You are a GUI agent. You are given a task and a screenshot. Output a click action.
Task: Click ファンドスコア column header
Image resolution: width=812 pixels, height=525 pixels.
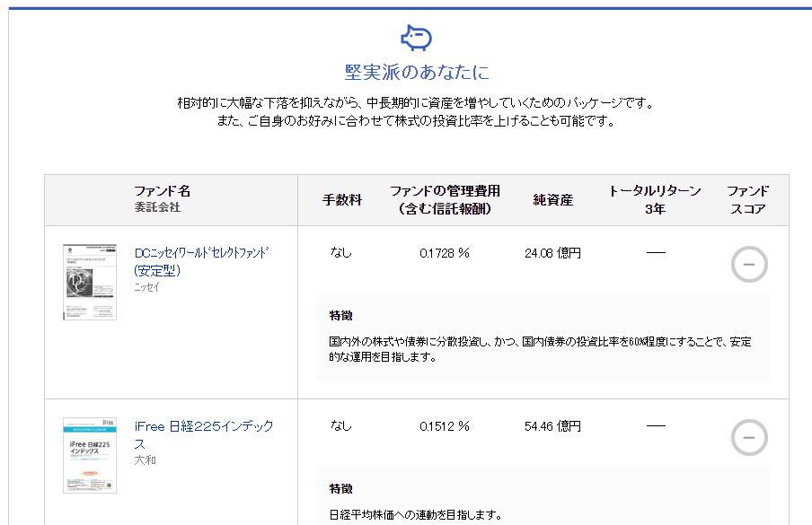pos(748,199)
